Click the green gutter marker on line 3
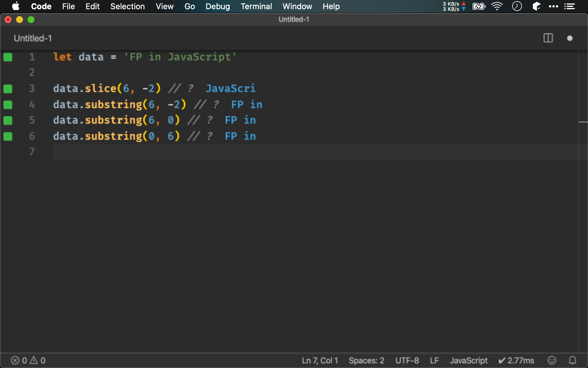 pos(8,89)
